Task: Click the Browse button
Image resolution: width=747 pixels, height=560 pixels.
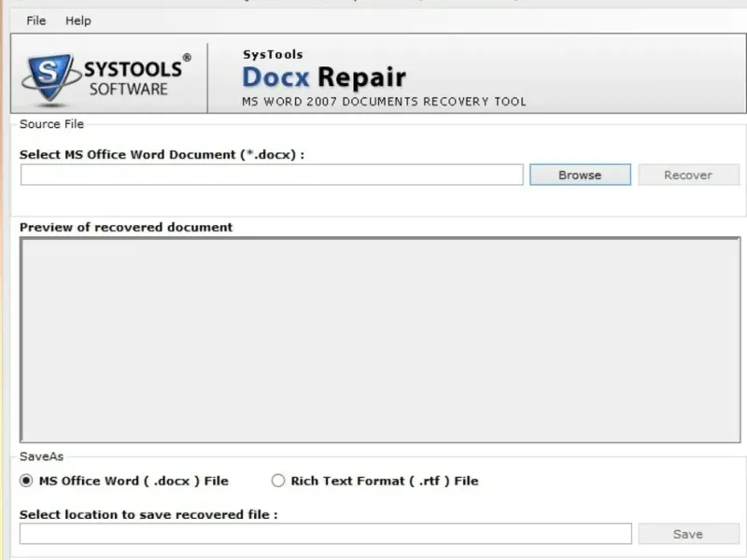Action: tap(580, 175)
